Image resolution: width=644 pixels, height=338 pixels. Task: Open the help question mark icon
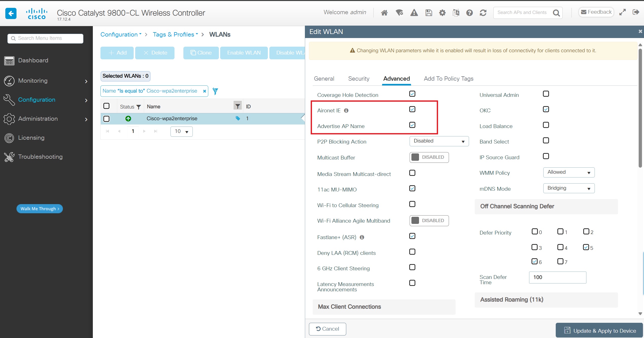(469, 13)
